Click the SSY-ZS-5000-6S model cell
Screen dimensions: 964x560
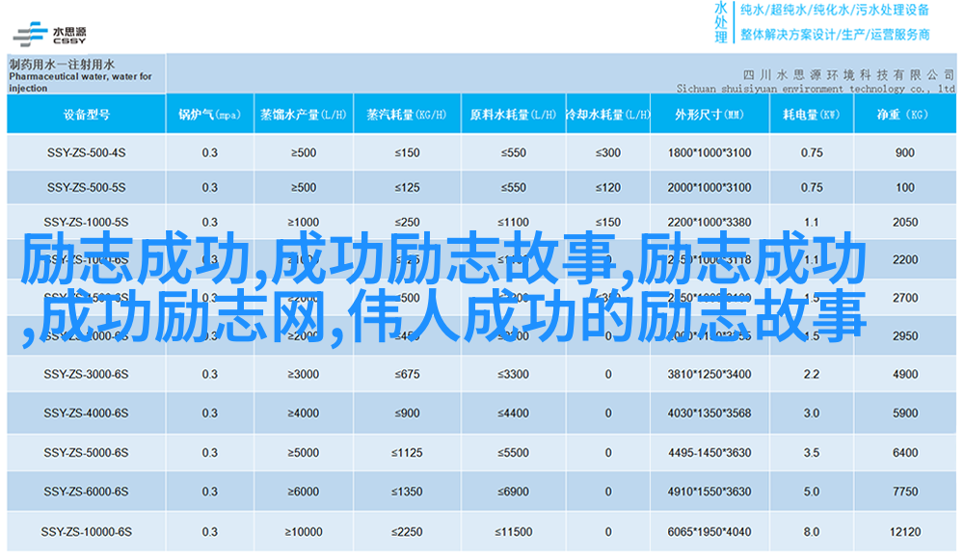coord(86,452)
